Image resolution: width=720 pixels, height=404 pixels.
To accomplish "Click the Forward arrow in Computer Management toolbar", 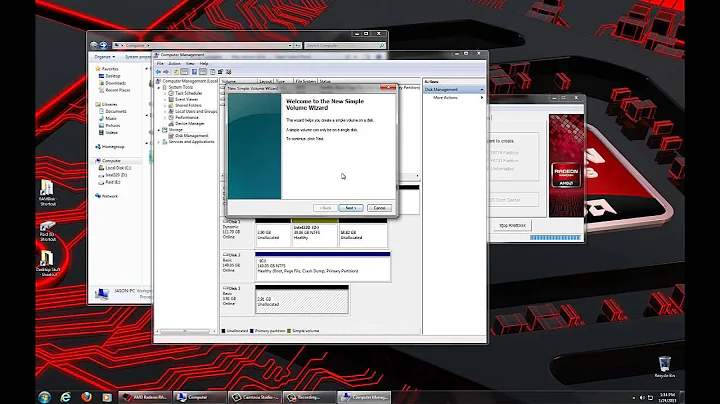I will coord(166,72).
